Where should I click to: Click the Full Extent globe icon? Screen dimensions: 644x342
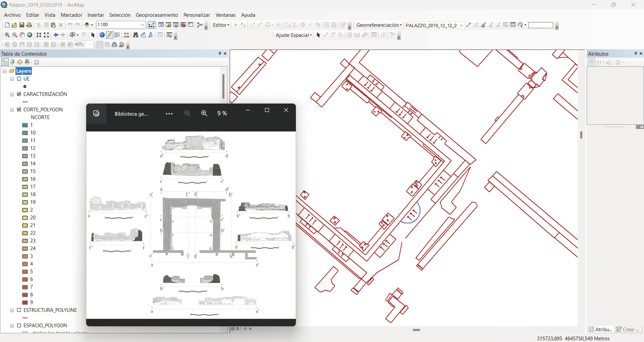point(30,35)
